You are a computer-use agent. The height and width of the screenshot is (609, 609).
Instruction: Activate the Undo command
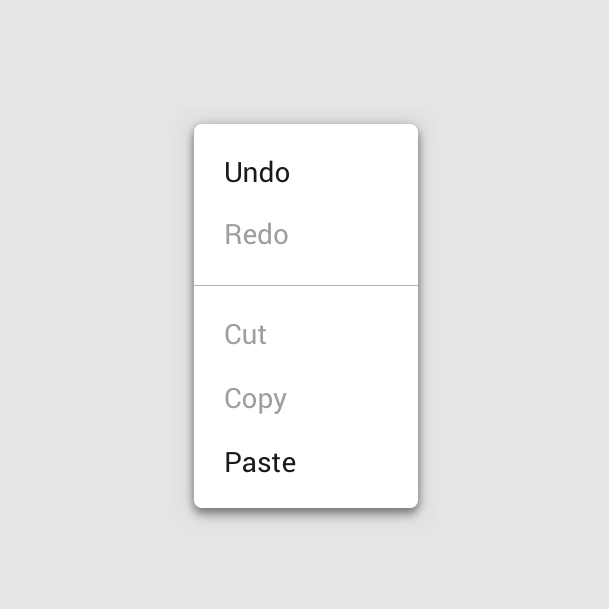tap(257, 173)
